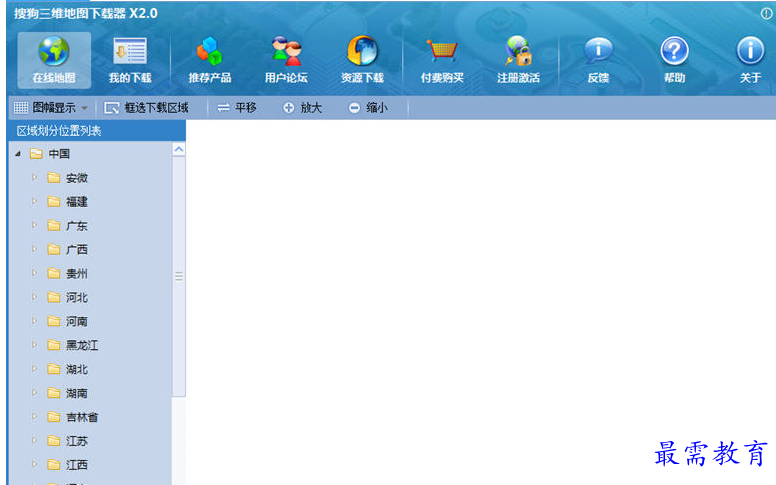The image size is (776, 485).
Task: Select 湖北 in region list
Action: point(77,369)
